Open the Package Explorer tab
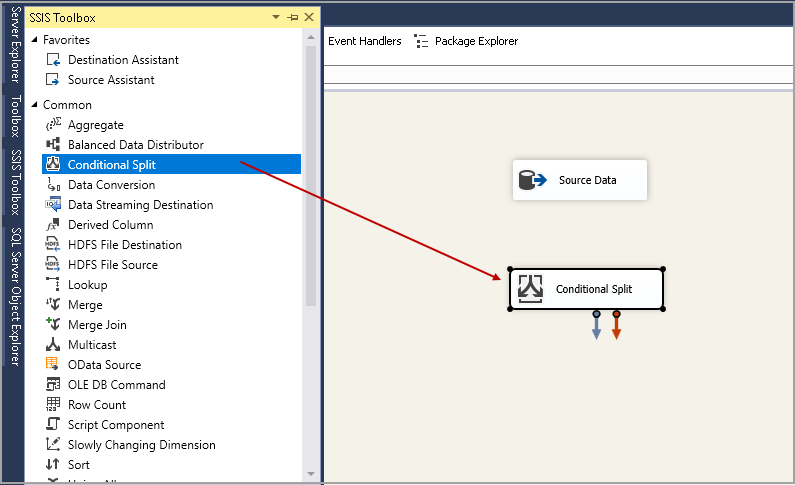 [x=476, y=41]
